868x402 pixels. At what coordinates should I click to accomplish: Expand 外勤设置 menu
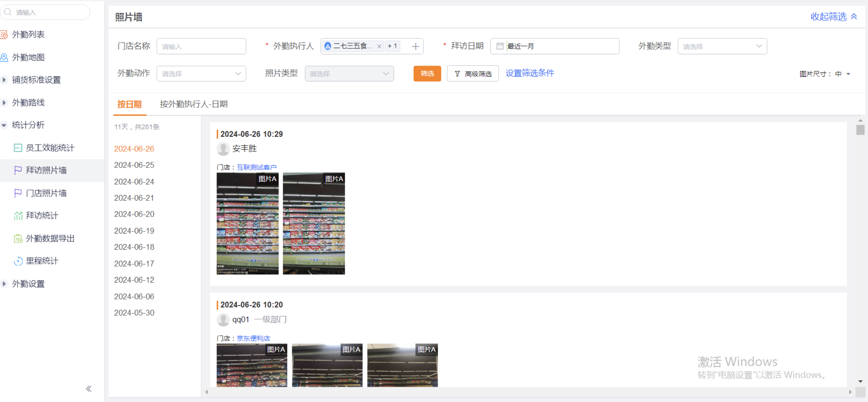4,284
